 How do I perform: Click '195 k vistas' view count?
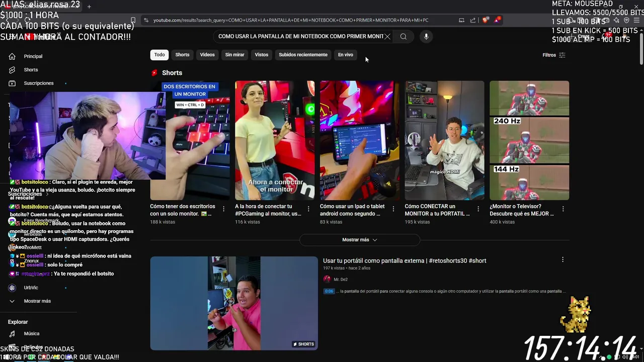pyautogui.click(x=418, y=222)
